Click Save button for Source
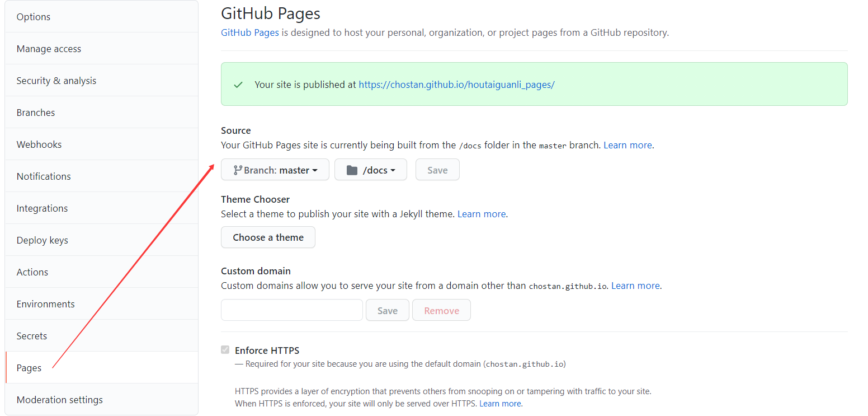The height and width of the screenshot is (416, 868). (x=437, y=170)
